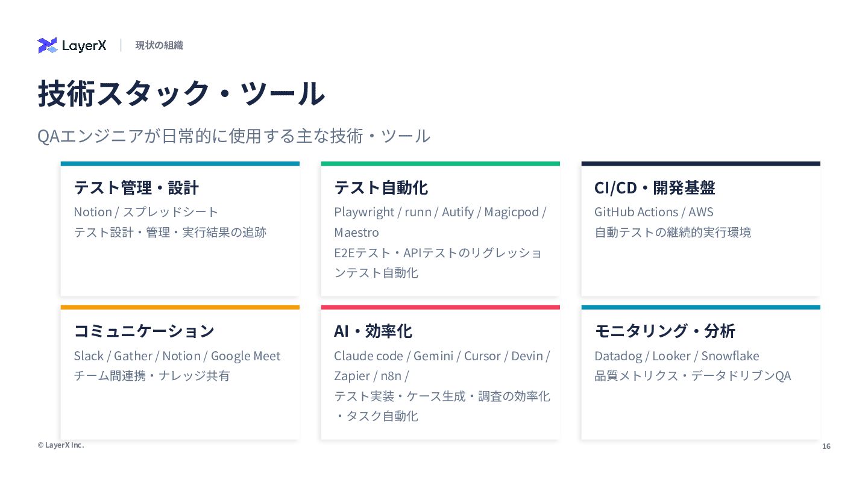Click the LayerX logo icon
This screenshot has width=868, height=488.
point(47,45)
